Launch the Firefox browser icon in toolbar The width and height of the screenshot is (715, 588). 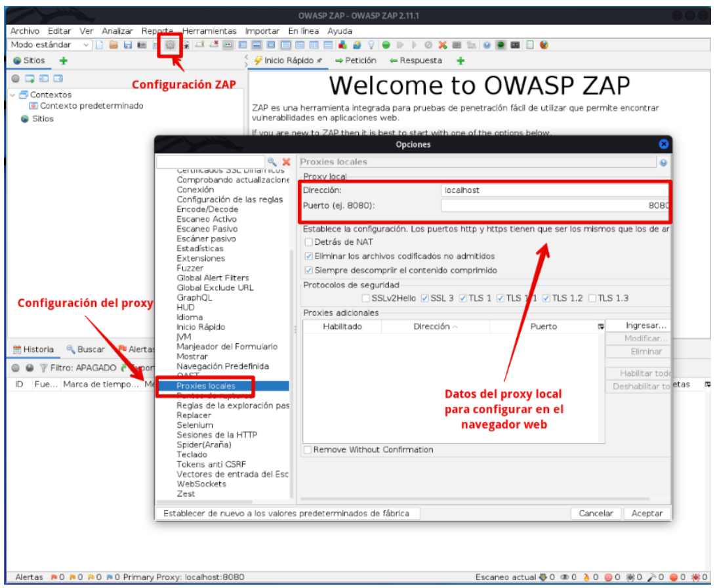tap(544, 45)
